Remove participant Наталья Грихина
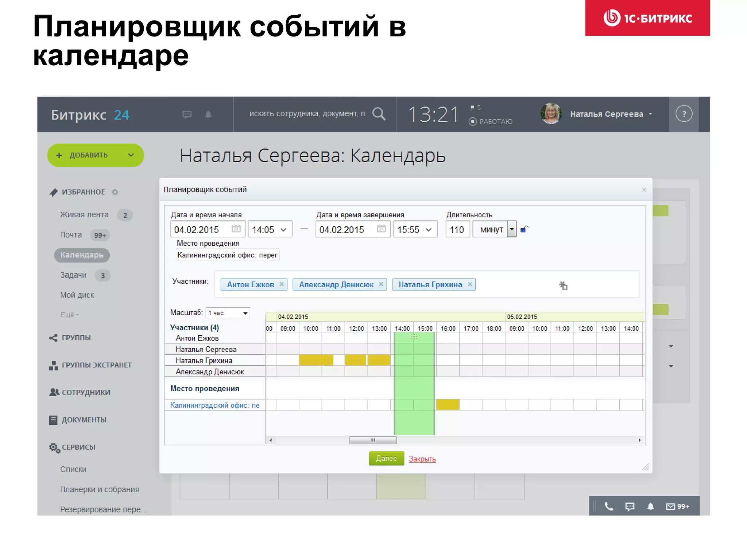Screen dimensions: 747x560 470,284
